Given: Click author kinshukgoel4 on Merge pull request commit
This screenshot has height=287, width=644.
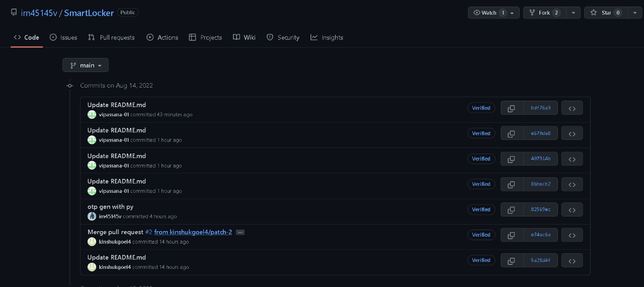Looking at the screenshot, I should (115, 242).
